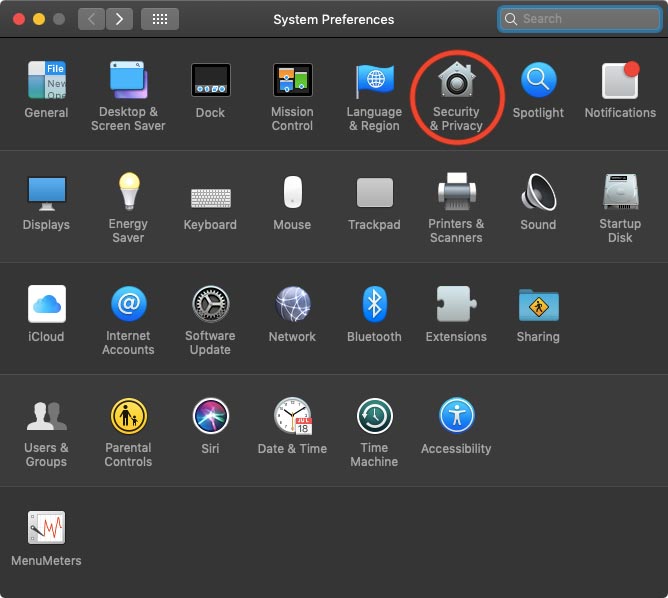The width and height of the screenshot is (668, 598).
Task: Click the Show All grid button
Action: tap(160, 19)
